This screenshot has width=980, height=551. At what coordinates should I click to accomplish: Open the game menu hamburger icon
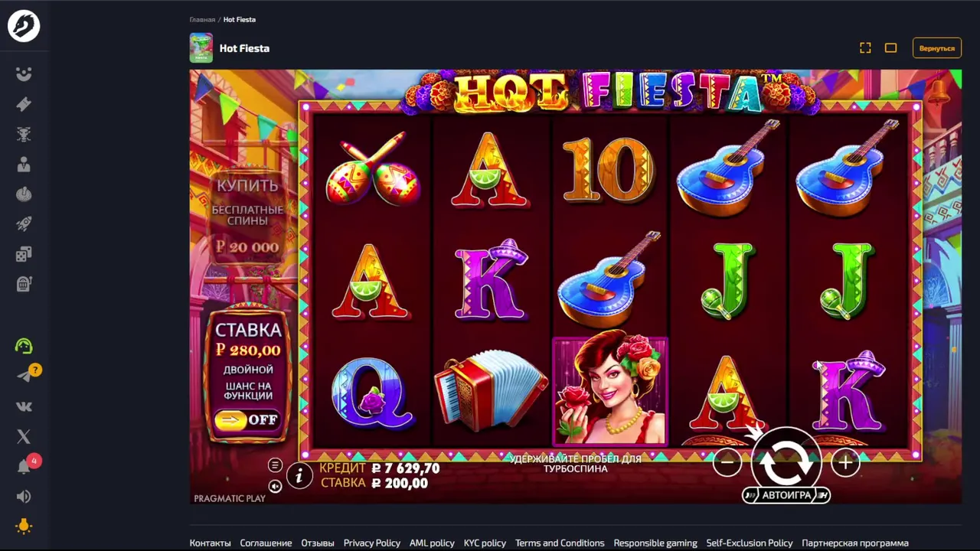pyautogui.click(x=275, y=465)
